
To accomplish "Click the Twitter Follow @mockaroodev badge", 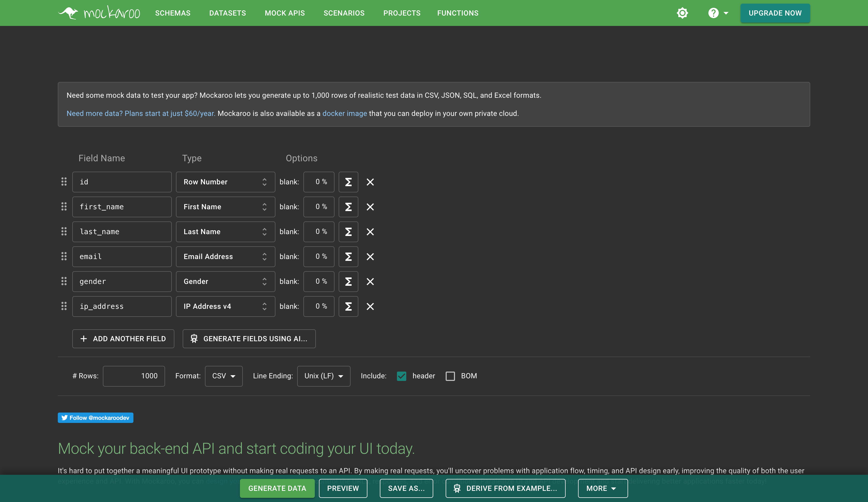I will pos(95,417).
